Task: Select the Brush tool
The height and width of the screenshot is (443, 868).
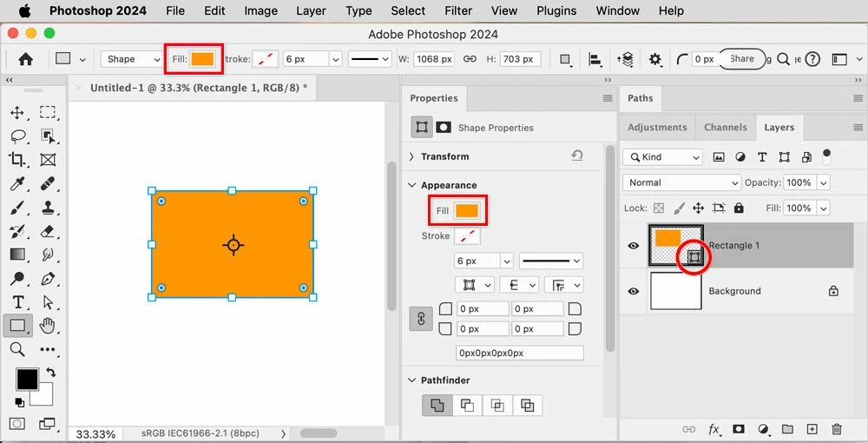Action: pos(17,208)
